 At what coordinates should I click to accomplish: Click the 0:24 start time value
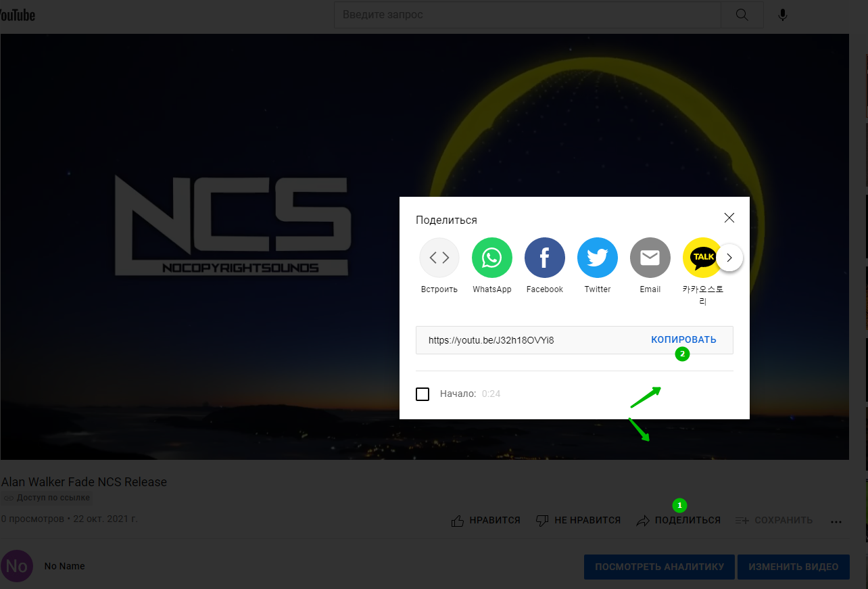(x=491, y=394)
